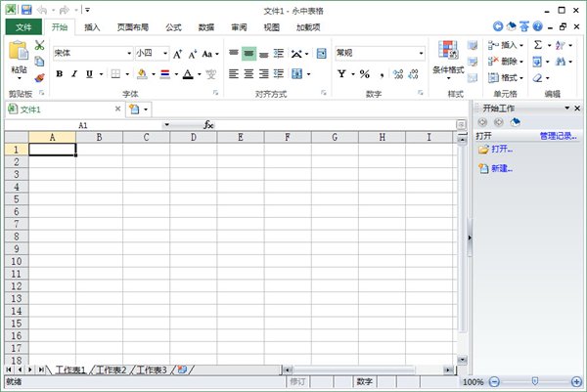587x392 pixels.
Task: Click the merge cells icon
Action: 296,73
